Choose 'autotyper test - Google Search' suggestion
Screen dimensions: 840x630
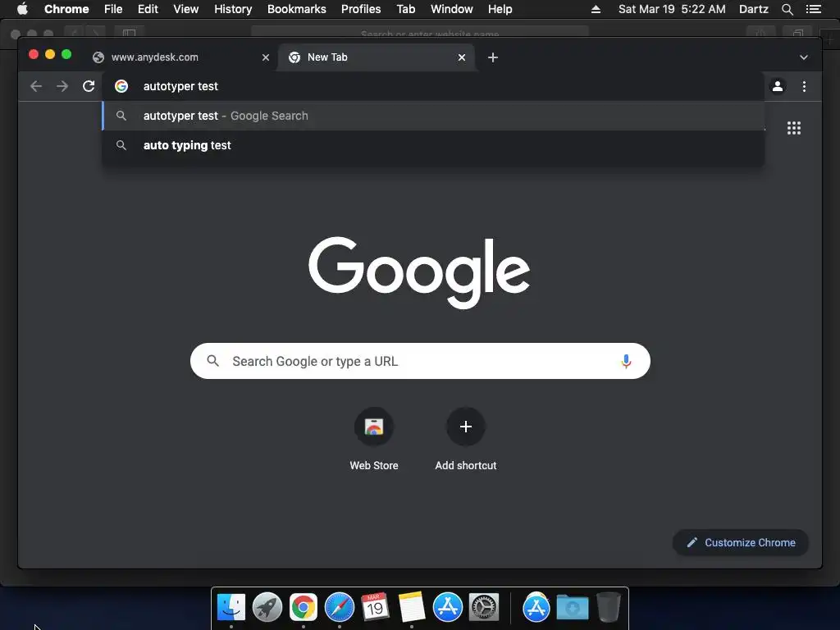point(433,116)
